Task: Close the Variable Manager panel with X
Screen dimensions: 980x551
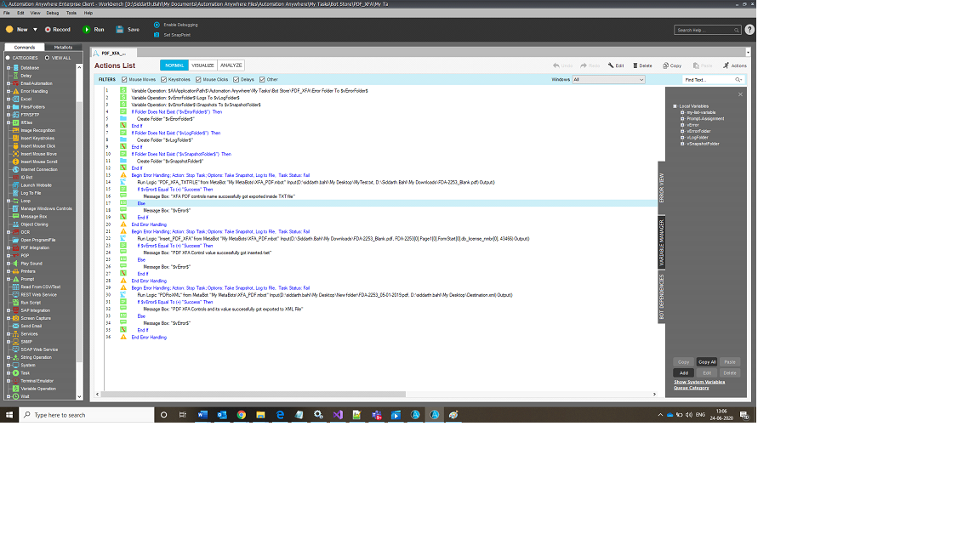Action: [x=741, y=94]
